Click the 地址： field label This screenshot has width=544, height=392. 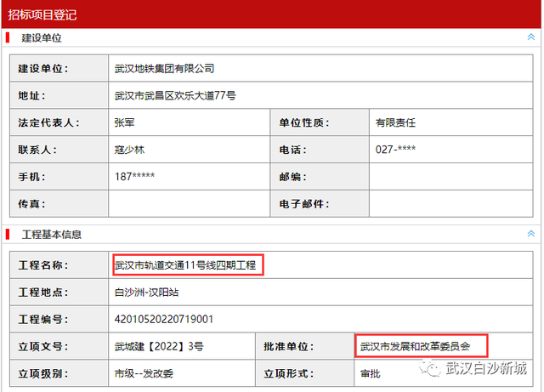pos(31,95)
